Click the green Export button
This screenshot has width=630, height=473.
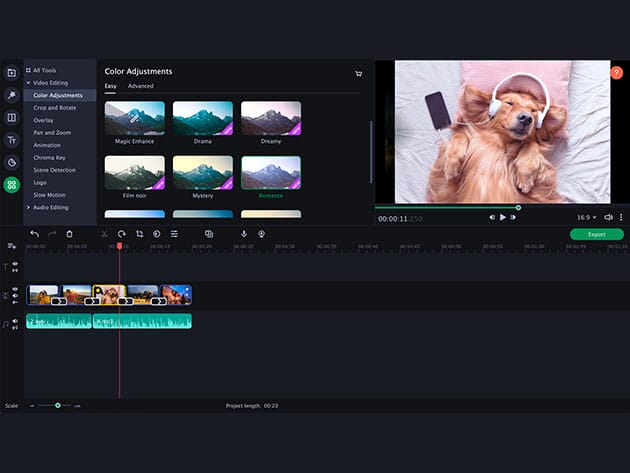(596, 234)
